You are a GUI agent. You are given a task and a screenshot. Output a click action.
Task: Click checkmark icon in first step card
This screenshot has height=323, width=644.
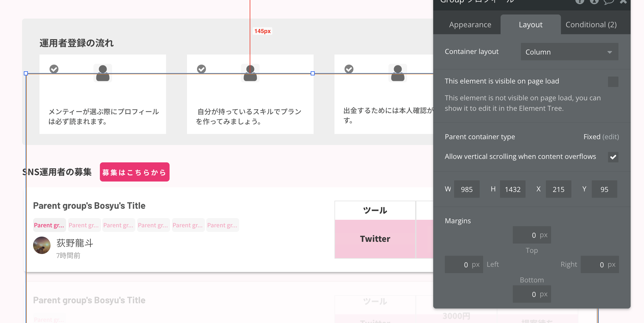(x=54, y=69)
